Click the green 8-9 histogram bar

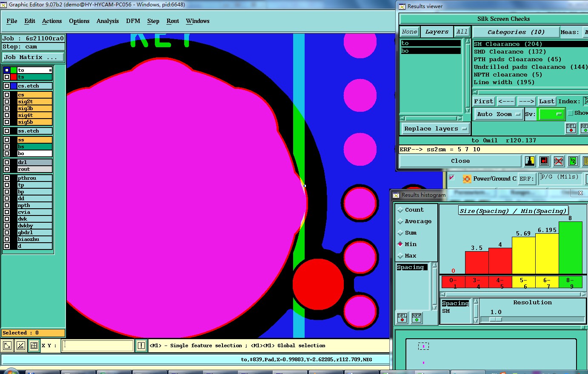[x=570, y=248]
